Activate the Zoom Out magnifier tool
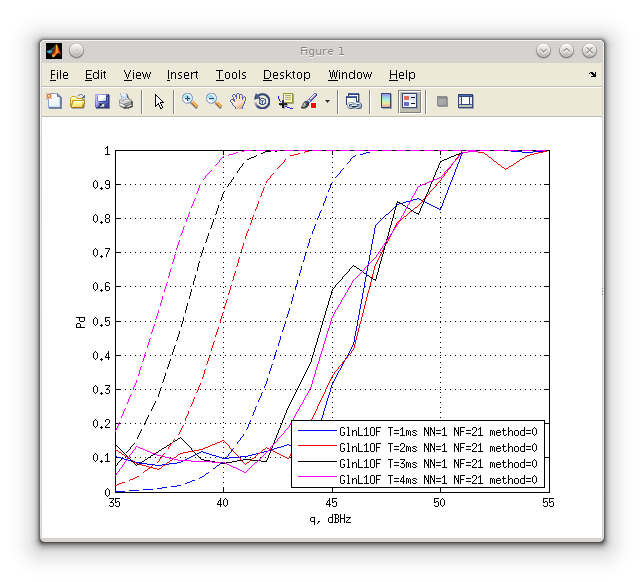 point(214,101)
